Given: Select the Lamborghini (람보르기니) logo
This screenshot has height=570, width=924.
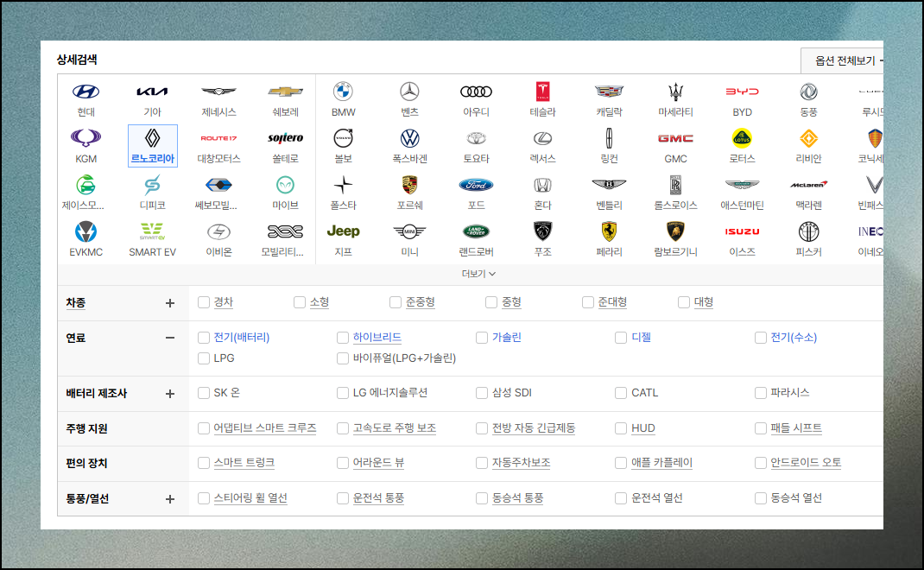Looking at the screenshot, I should (x=675, y=231).
